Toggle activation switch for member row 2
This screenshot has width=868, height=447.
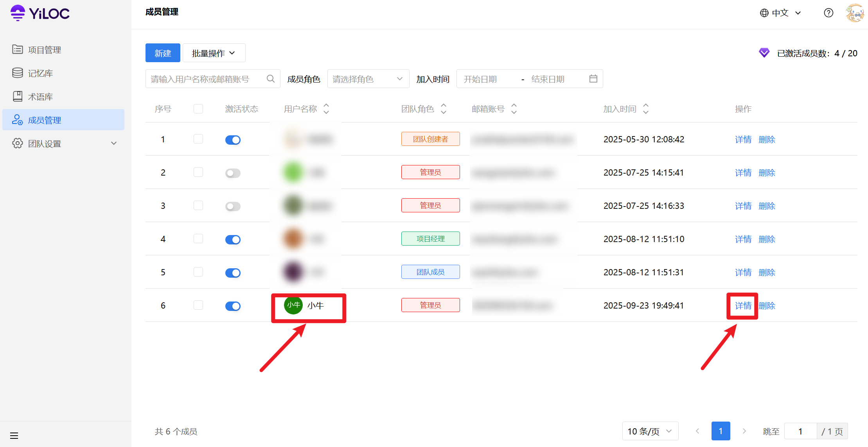pyautogui.click(x=233, y=173)
